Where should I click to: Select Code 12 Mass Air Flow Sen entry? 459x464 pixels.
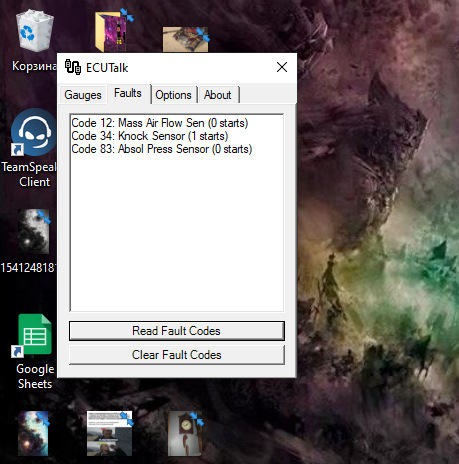[160, 123]
